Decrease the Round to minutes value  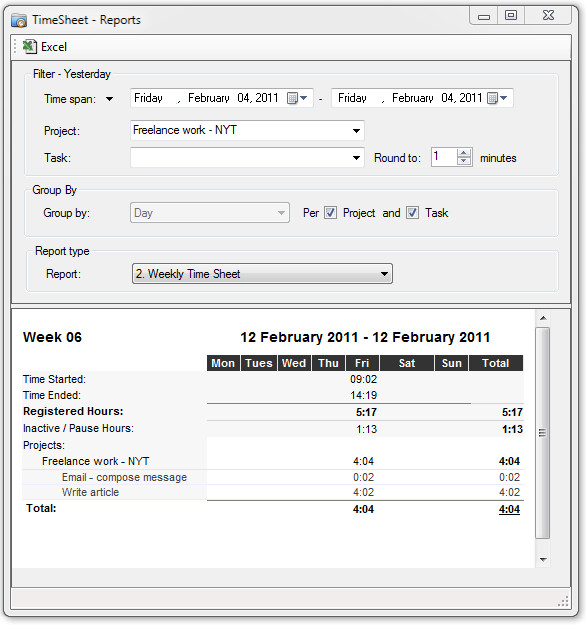click(x=463, y=161)
